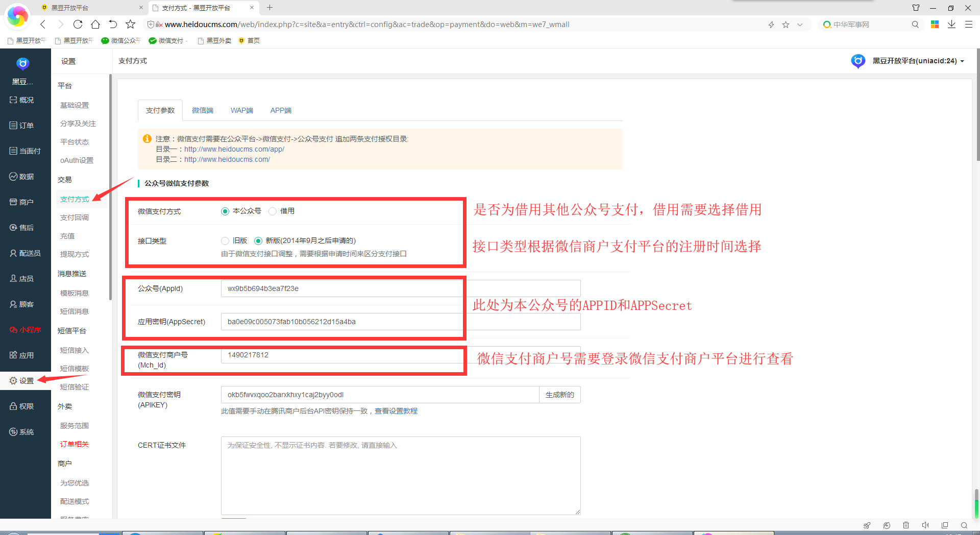Open 平台状态 menu item
The width and height of the screenshot is (980, 535).
click(75, 142)
